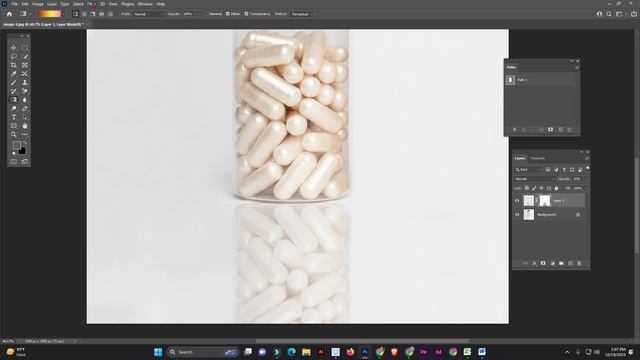The width and height of the screenshot is (640, 360).
Task: Select the Image 4.jpg document tab
Action: [44, 24]
